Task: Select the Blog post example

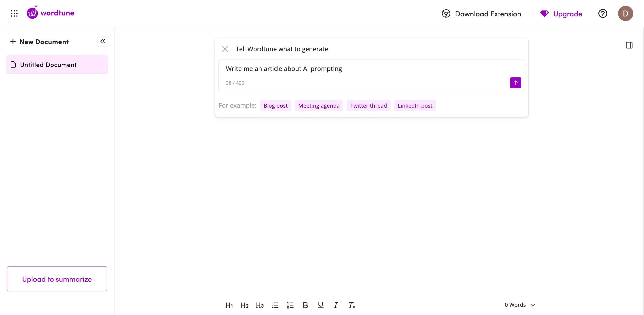Action: (275, 106)
